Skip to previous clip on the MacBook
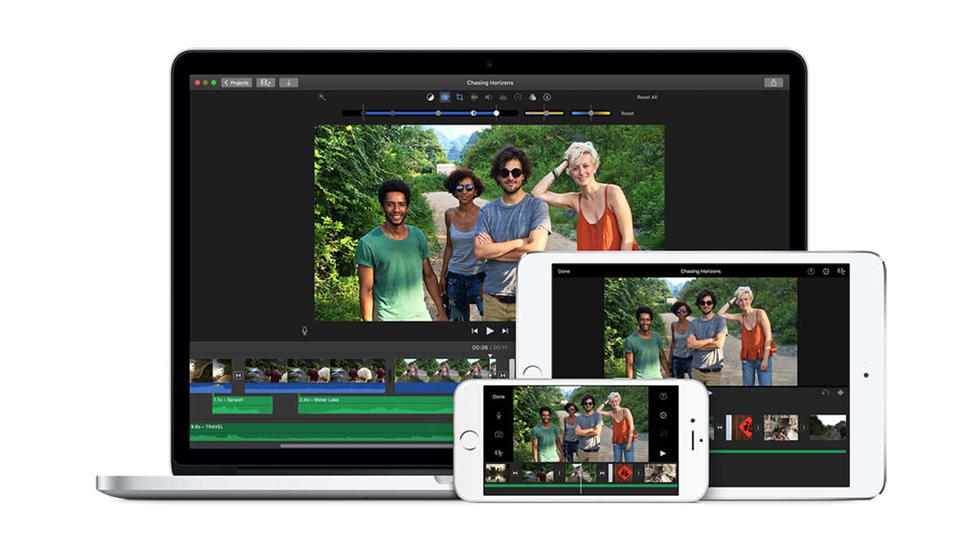The height and width of the screenshot is (551, 980). point(474,331)
